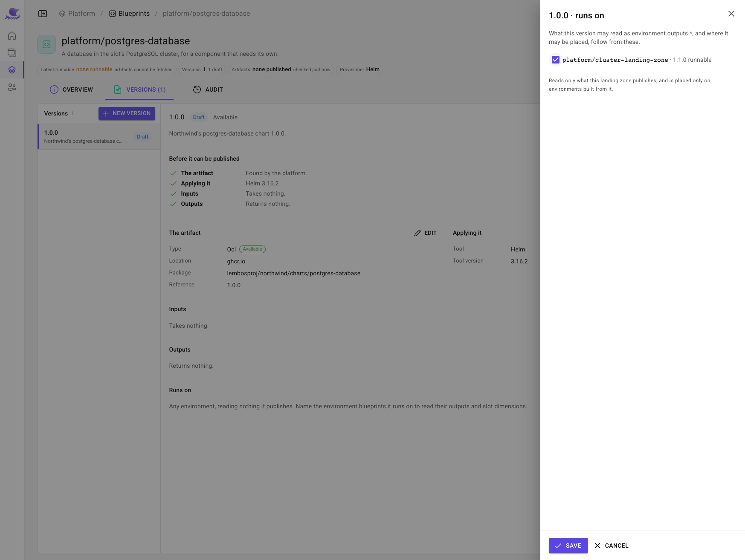Select version 1.0.0 in the versions list
This screenshot has width=745, height=560.
click(x=99, y=137)
